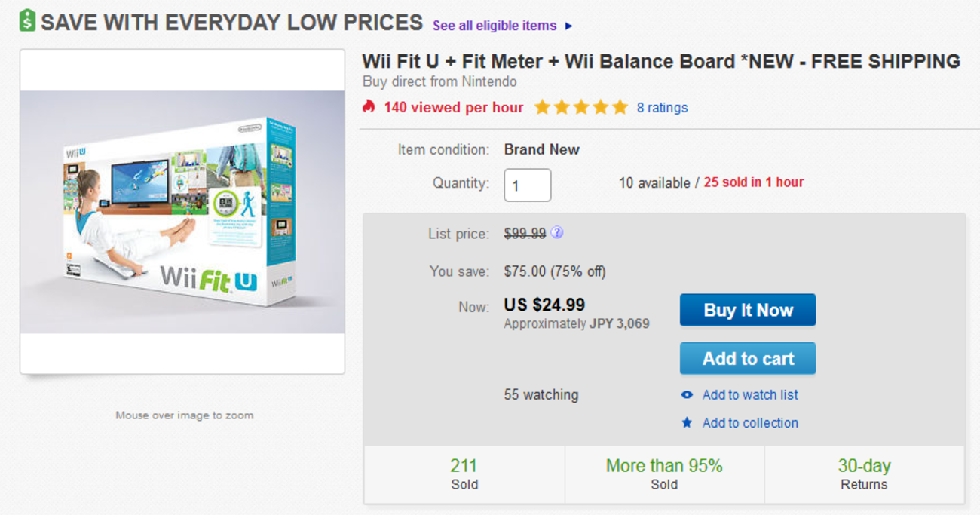Add item to watch list
This screenshot has width=980, height=515.
(749, 394)
